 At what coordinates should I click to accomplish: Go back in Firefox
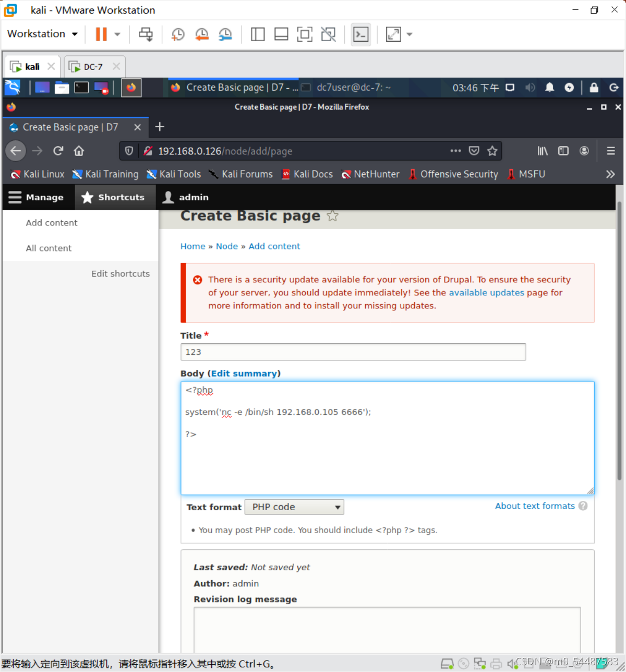pyautogui.click(x=16, y=151)
